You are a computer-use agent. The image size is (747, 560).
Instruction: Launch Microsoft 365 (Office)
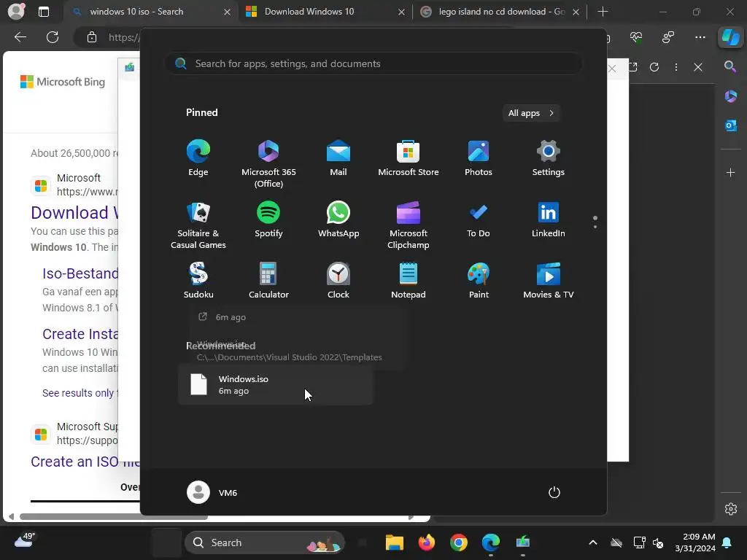(268, 164)
